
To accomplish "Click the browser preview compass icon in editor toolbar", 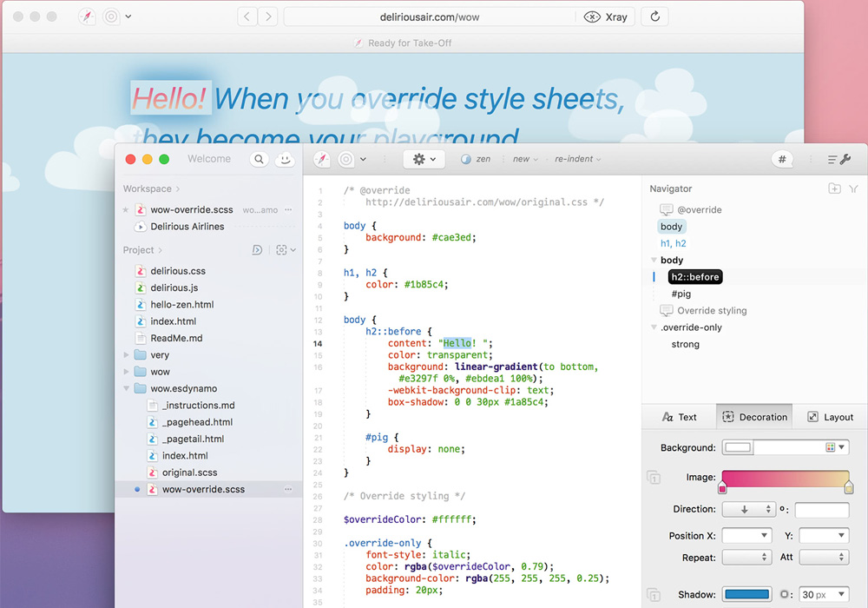I will click(x=322, y=158).
